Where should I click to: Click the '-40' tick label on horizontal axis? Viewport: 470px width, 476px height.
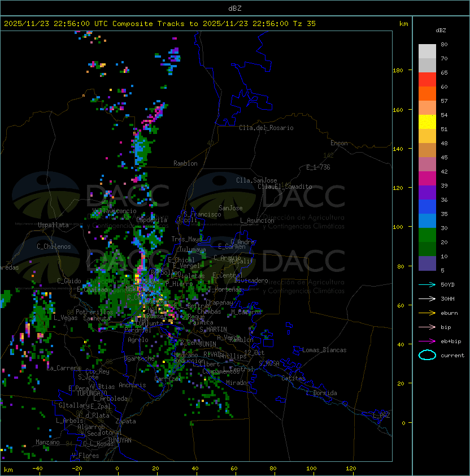coord(38,469)
